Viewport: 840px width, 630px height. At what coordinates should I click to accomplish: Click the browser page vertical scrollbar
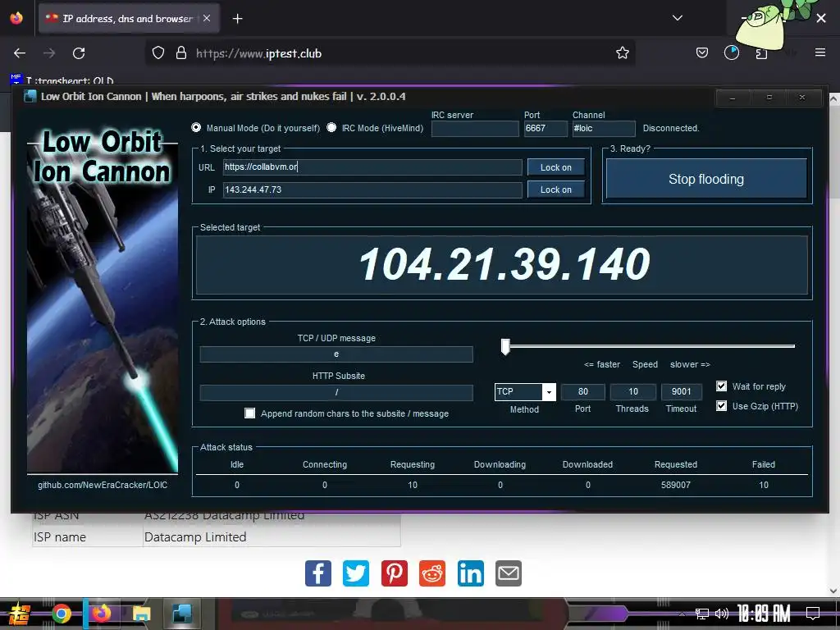[x=833, y=343]
